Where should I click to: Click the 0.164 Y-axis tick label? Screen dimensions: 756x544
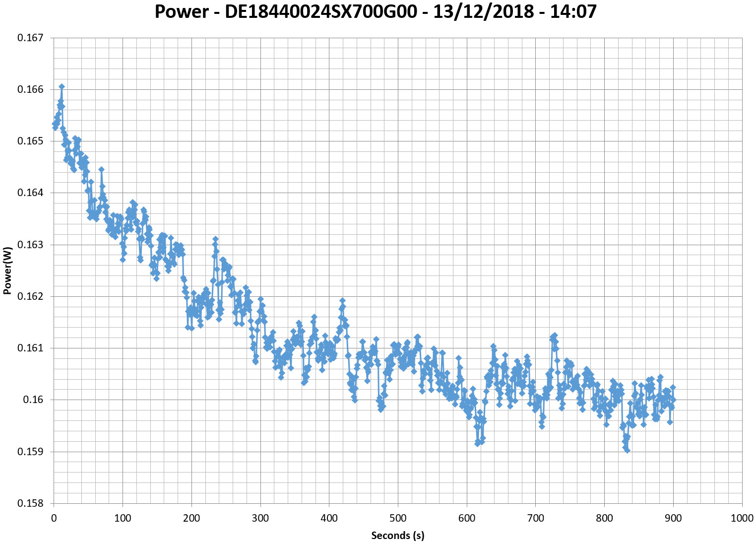click(30, 193)
